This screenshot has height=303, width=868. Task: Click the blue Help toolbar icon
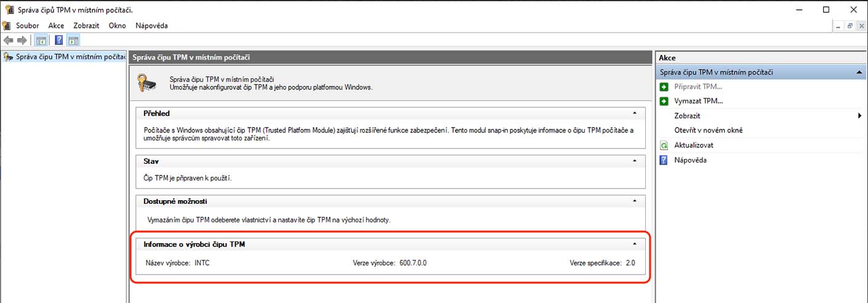tap(58, 41)
